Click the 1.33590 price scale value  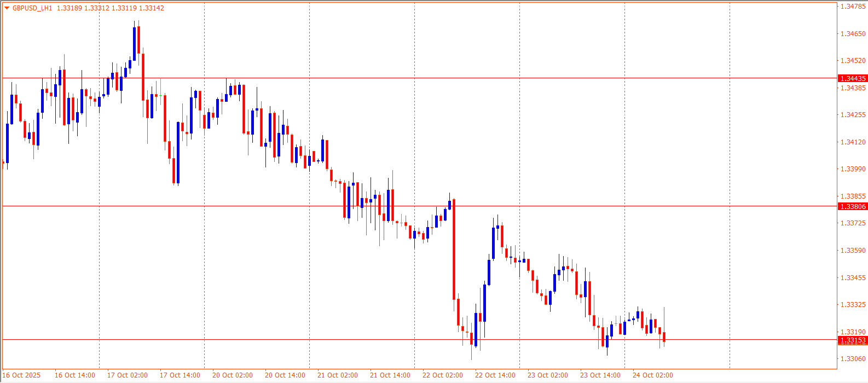tap(853, 251)
